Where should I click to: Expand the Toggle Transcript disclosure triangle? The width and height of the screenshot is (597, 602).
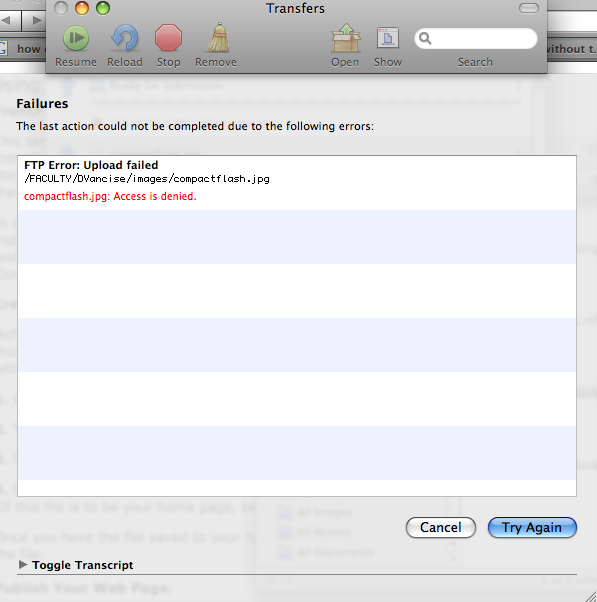click(23, 564)
